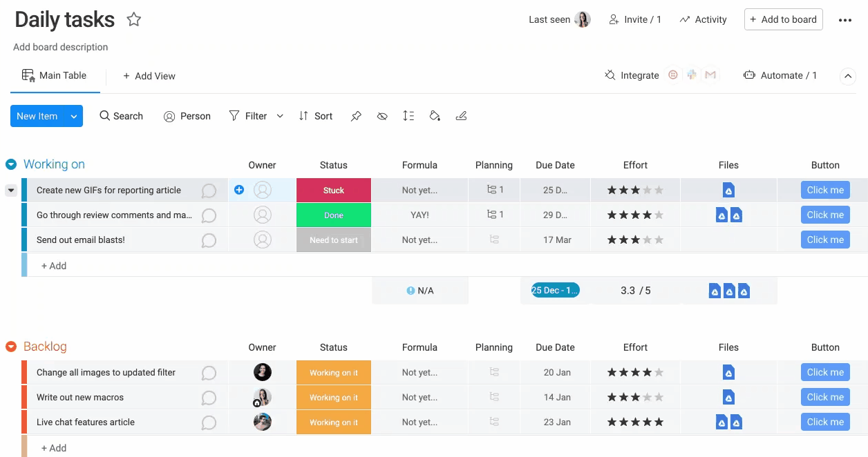Image resolution: width=868 pixels, height=457 pixels.
Task: Click me button in Send out email blasts row
Action: click(825, 240)
